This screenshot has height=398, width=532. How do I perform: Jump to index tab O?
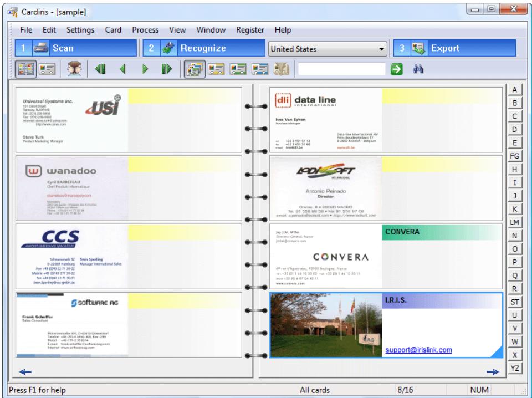point(515,249)
